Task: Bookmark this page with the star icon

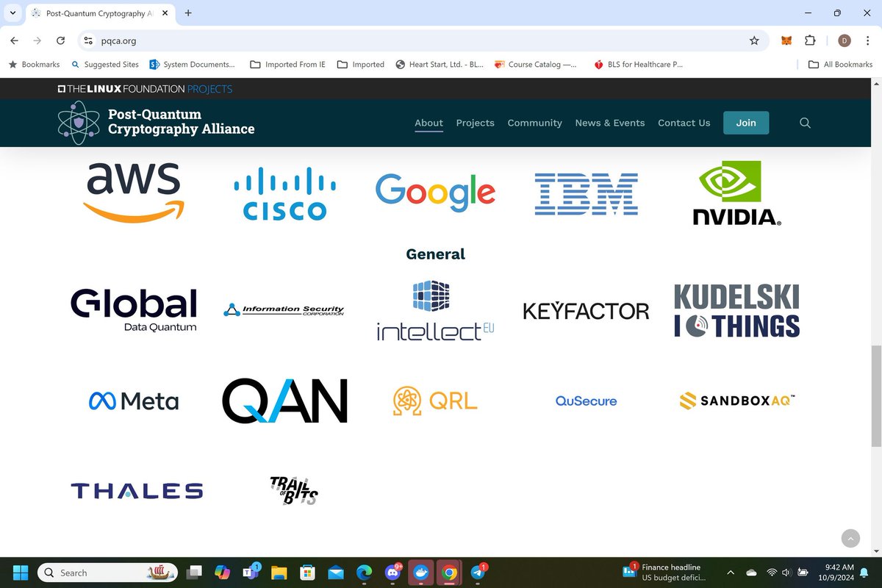Action: pyautogui.click(x=754, y=40)
